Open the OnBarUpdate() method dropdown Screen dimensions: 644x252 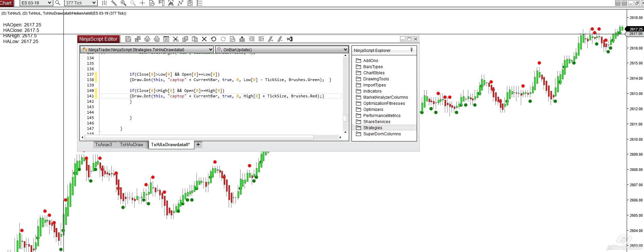coord(282,50)
